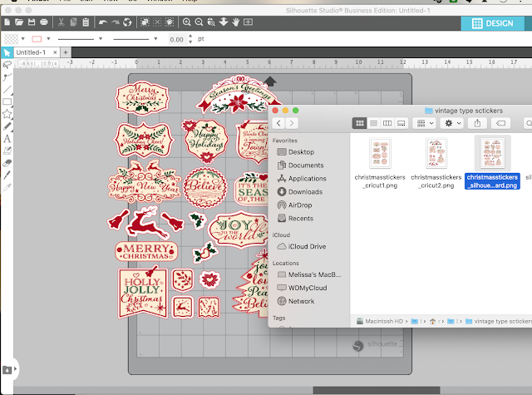Zoom in on the canvas
Image resolution: width=532 pixels, height=395 pixels.
pyautogui.click(x=186, y=22)
